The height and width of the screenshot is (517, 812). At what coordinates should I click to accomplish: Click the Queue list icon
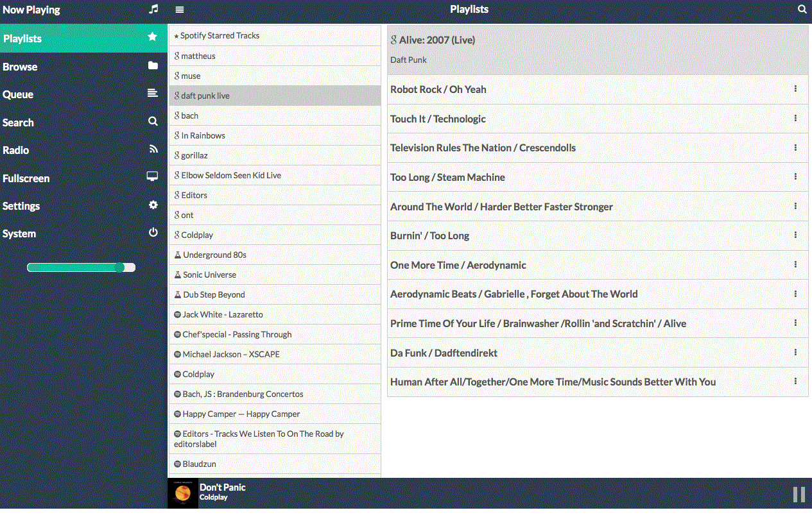point(153,94)
